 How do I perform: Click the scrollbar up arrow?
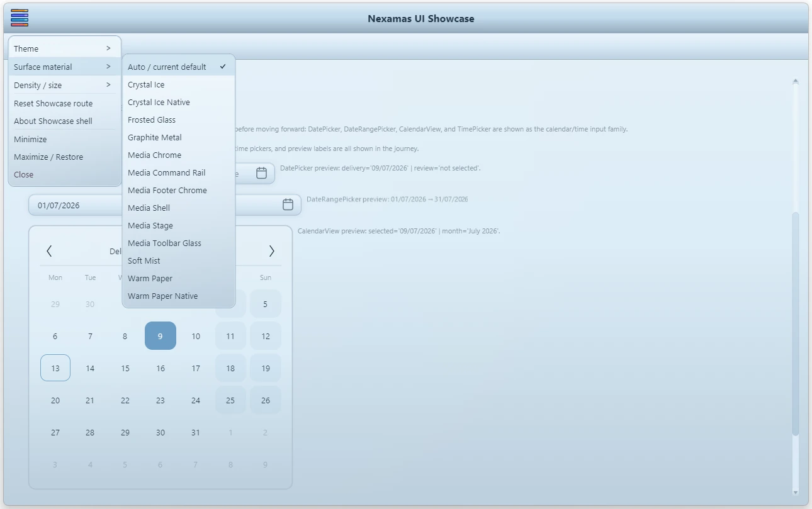click(796, 81)
